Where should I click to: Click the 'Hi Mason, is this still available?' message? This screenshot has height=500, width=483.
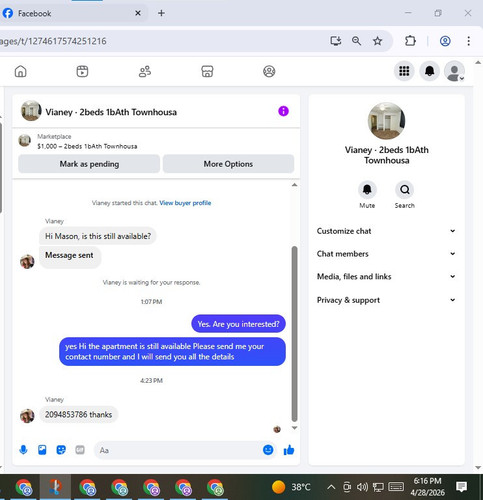98,236
